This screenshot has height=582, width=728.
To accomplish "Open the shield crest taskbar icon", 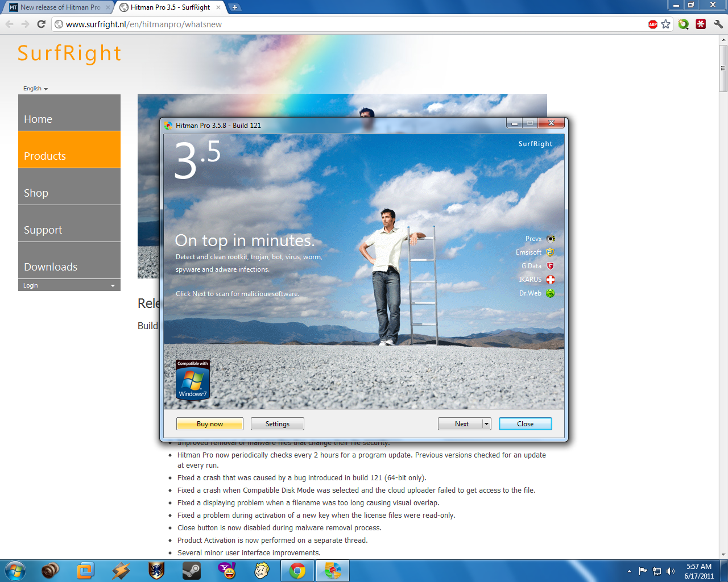I will coord(156,571).
